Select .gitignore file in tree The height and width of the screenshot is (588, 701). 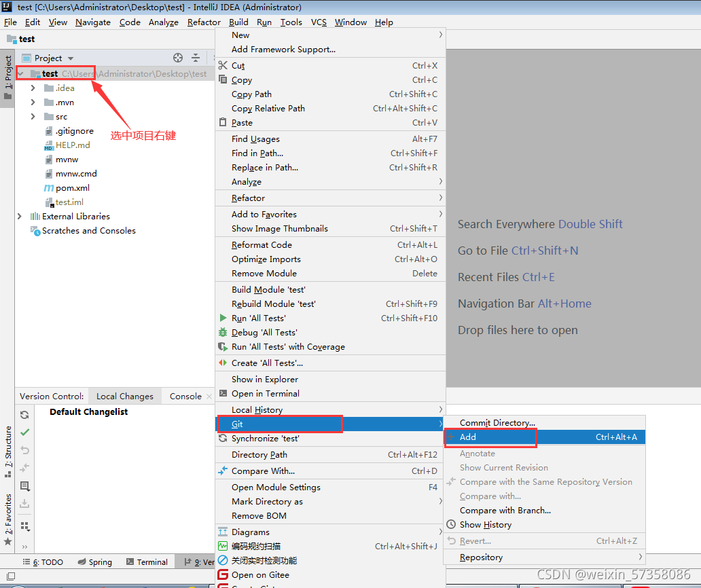point(74,131)
